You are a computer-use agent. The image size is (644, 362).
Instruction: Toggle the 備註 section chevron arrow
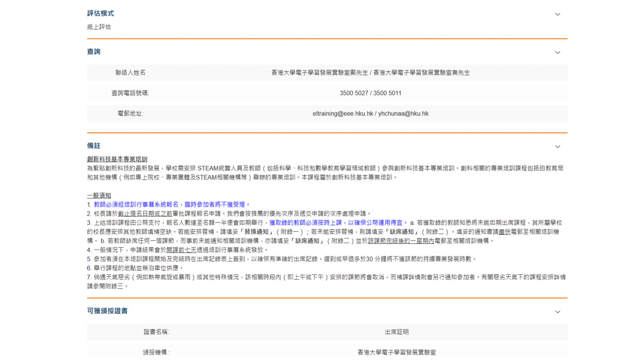pos(557,147)
